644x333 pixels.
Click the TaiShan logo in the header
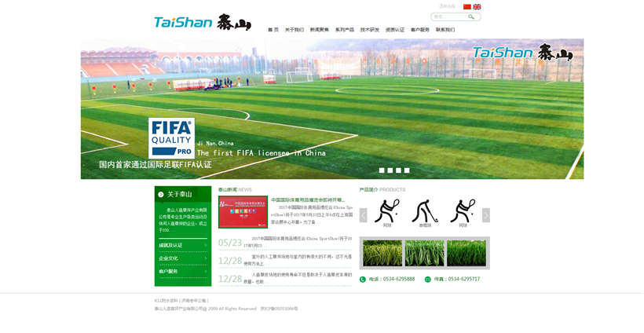(x=203, y=22)
